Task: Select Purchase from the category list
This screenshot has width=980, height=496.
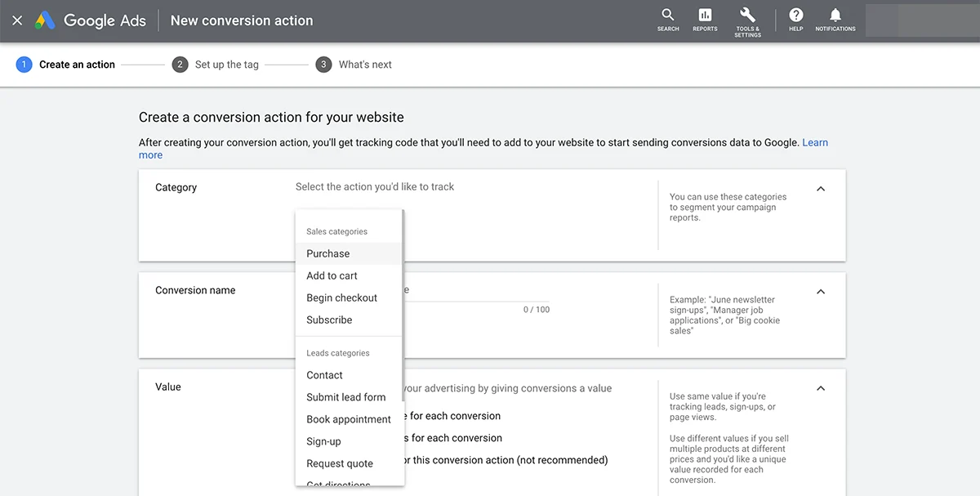Action: click(328, 253)
